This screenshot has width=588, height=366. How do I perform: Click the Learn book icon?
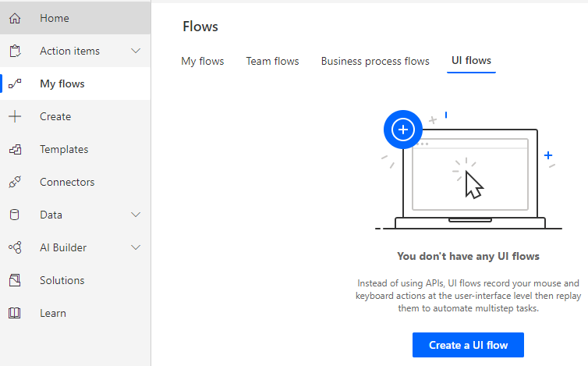pyautogui.click(x=15, y=313)
